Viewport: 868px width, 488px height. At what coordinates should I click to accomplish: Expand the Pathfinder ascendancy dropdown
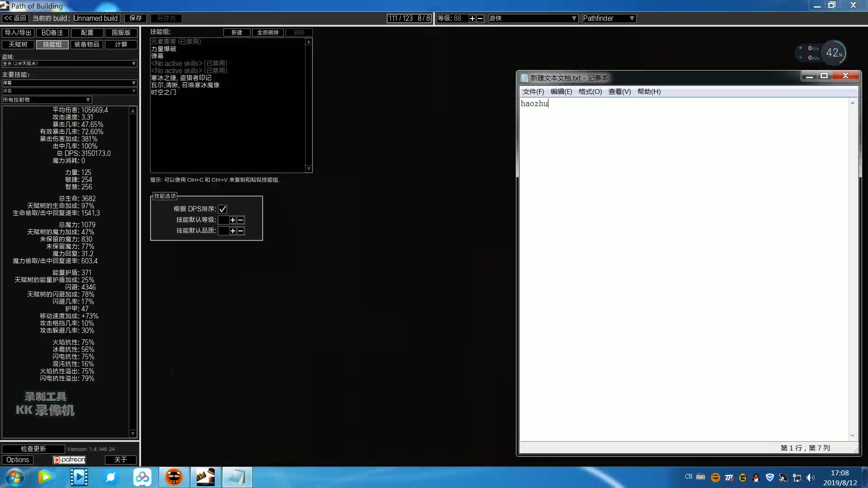[609, 19]
